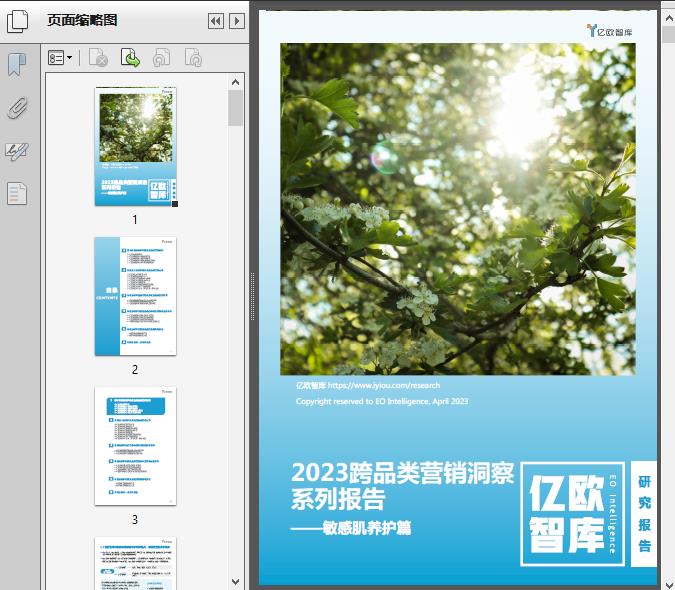This screenshot has width=675, height=590.
Task: Open the thumbnail options dropdown menu
Action: click(60, 58)
